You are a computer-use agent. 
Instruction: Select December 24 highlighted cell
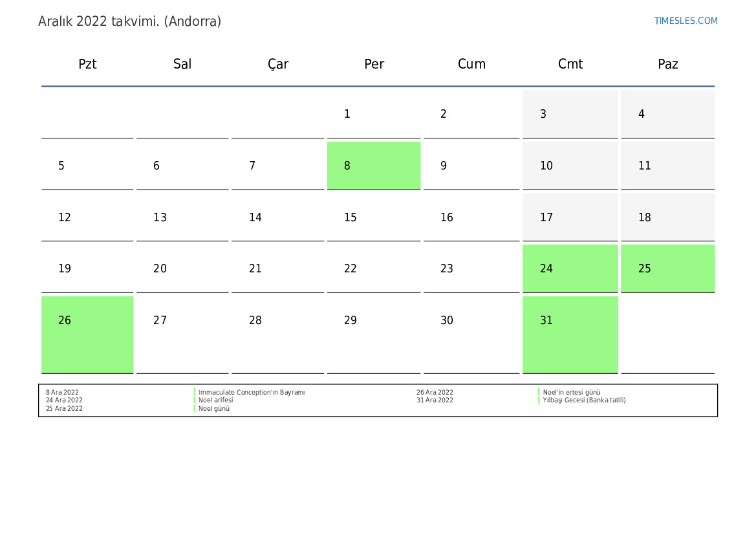click(570, 268)
